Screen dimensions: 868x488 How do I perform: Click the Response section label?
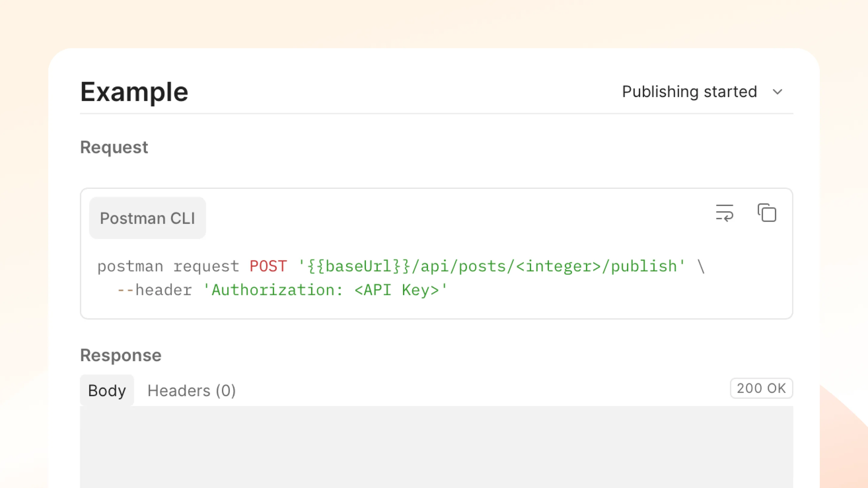(x=121, y=355)
